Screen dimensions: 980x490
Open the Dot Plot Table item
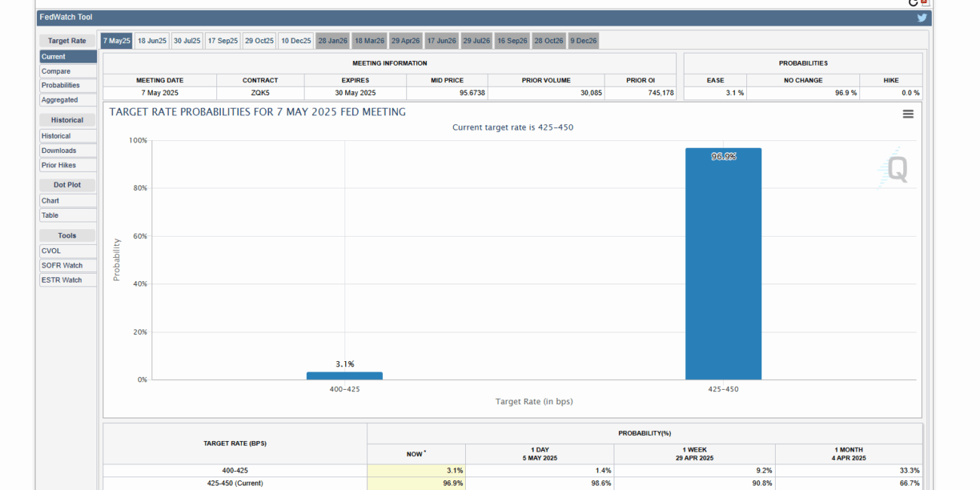point(68,216)
